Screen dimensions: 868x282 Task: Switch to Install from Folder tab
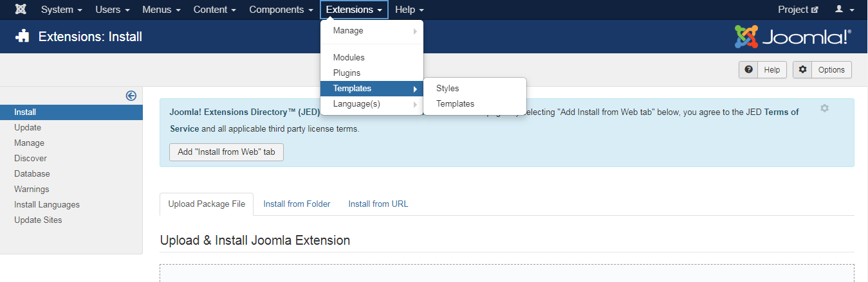[297, 204]
